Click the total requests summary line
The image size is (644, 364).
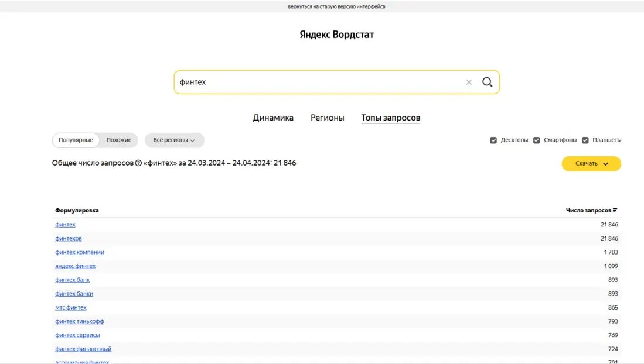click(173, 163)
